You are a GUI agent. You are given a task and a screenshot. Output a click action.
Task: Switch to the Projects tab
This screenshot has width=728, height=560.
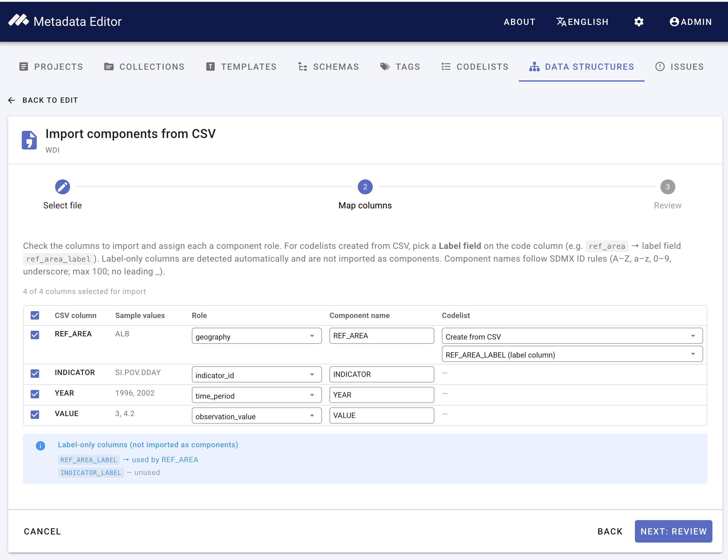51,67
